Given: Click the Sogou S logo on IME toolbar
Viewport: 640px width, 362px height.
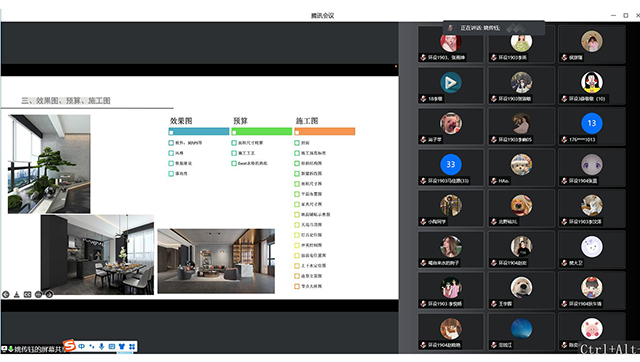Looking at the screenshot, I should pos(69,346).
